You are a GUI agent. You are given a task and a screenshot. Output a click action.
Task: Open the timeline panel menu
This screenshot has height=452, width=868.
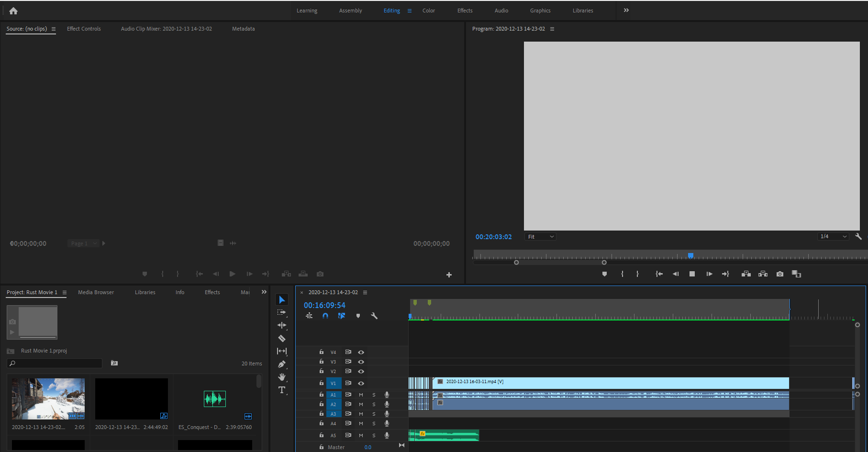tap(365, 292)
